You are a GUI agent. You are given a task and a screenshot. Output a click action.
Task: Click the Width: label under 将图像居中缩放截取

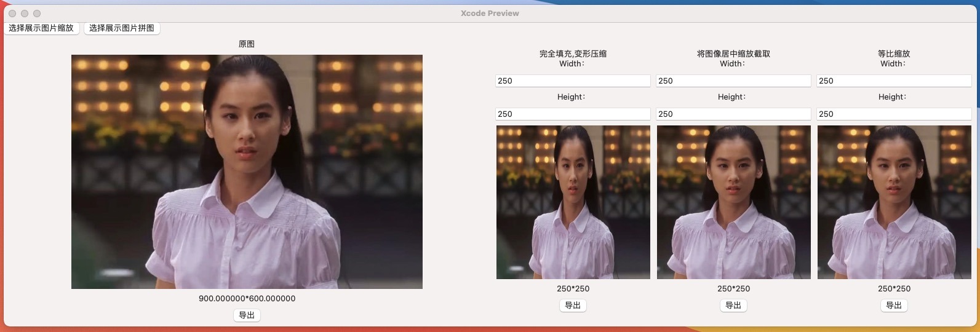tap(733, 63)
